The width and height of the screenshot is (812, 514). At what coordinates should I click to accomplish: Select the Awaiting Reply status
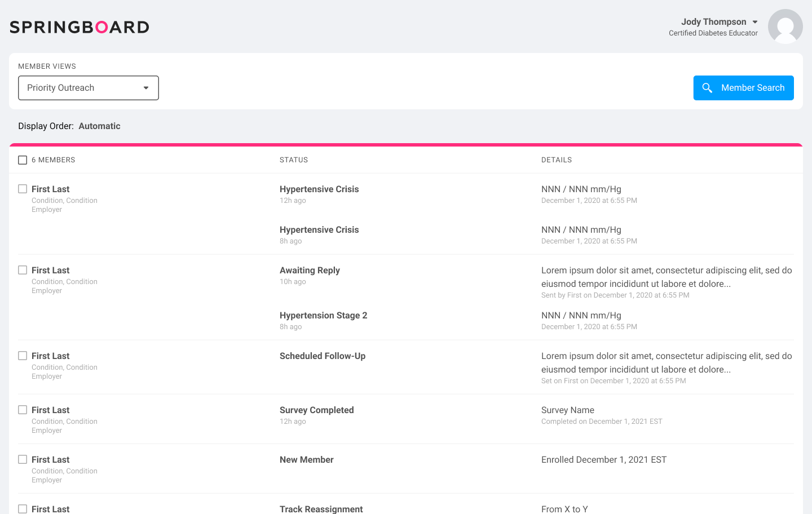[x=310, y=271]
